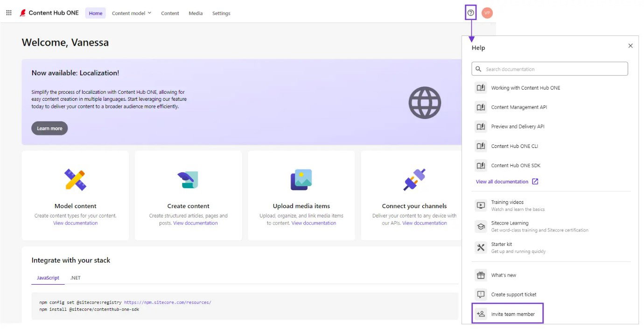Open the Help question mark icon
This screenshot has width=644, height=329.
coord(470,13)
